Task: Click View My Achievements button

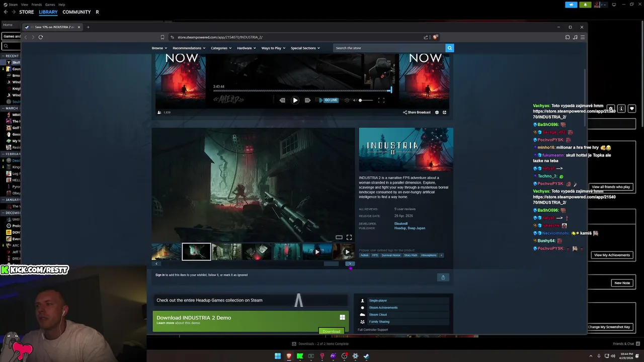Action: point(612,255)
